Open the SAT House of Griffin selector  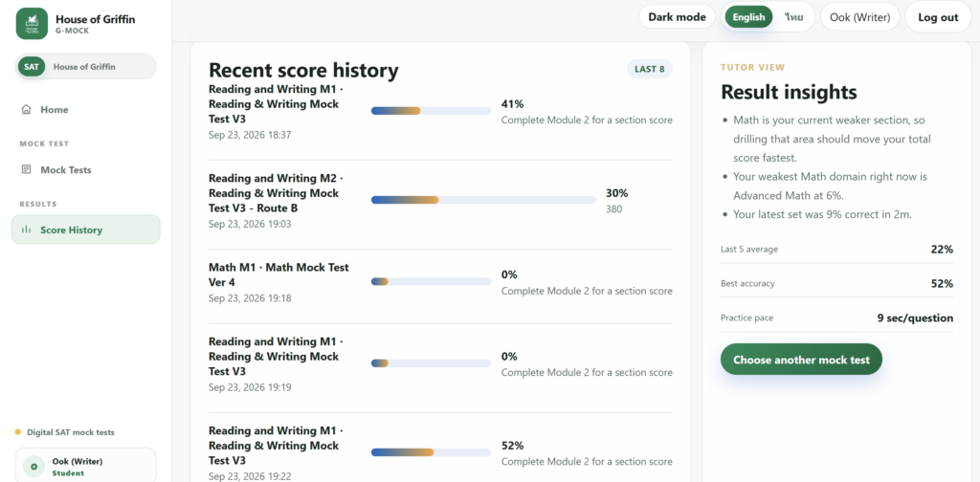85,67
